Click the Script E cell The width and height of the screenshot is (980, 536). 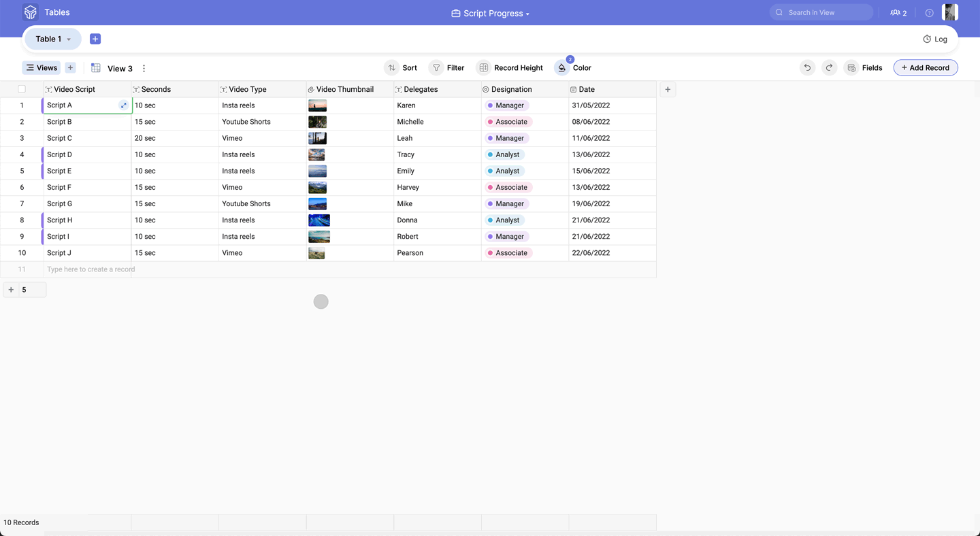click(x=87, y=171)
